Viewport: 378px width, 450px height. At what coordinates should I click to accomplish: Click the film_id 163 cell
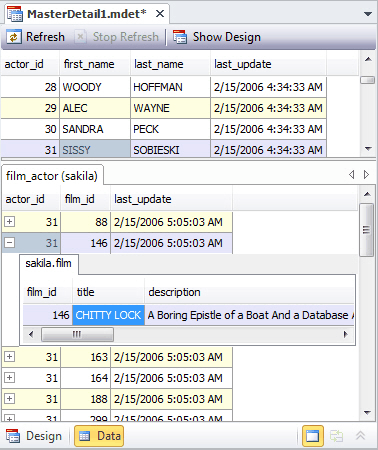[x=85, y=357]
